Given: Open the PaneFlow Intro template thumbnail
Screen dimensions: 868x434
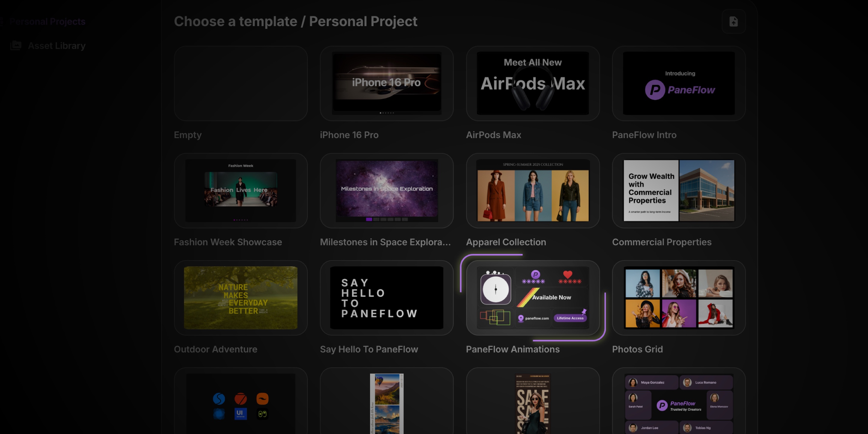Looking at the screenshot, I should point(679,83).
